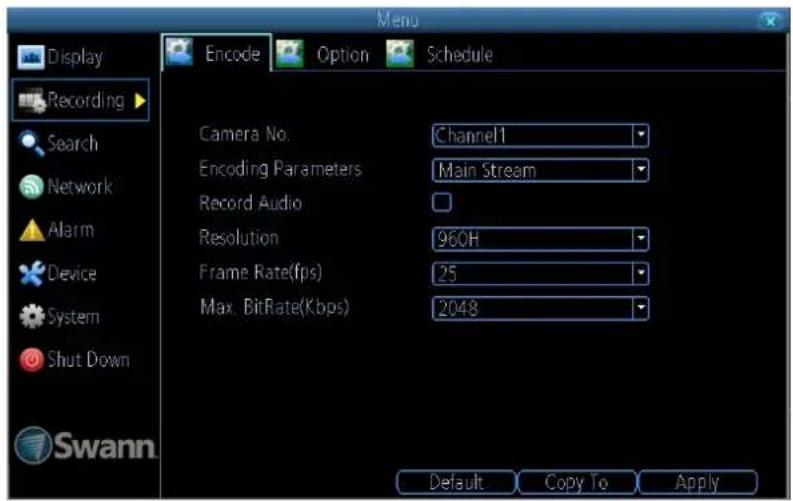793x501 pixels.
Task: Open the Recording menu
Action: 80,100
